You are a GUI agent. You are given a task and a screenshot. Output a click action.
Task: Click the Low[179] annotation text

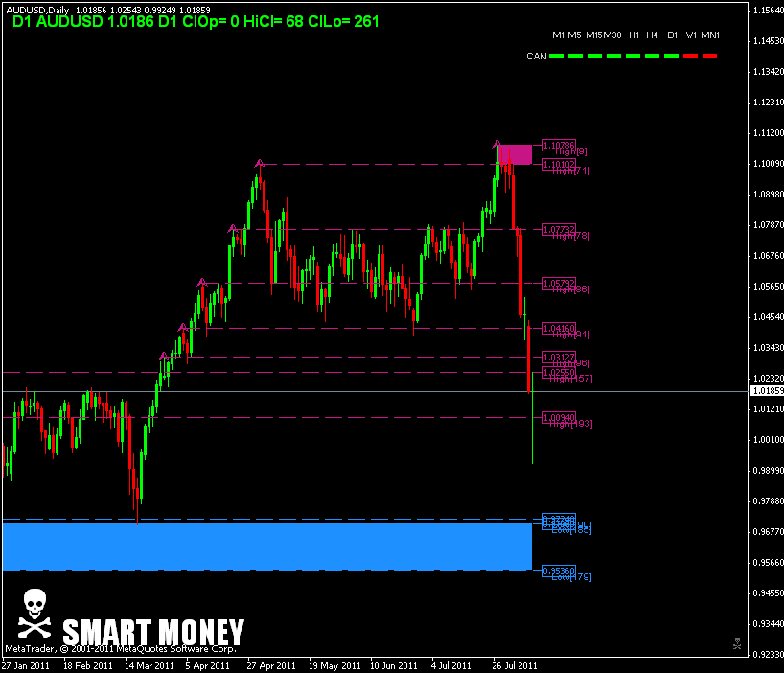(x=571, y=577)
